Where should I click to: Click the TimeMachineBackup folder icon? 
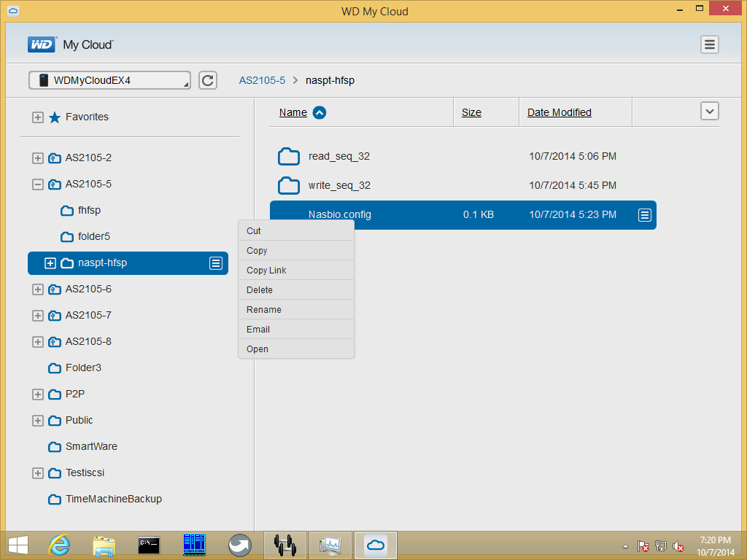point(55,499)
